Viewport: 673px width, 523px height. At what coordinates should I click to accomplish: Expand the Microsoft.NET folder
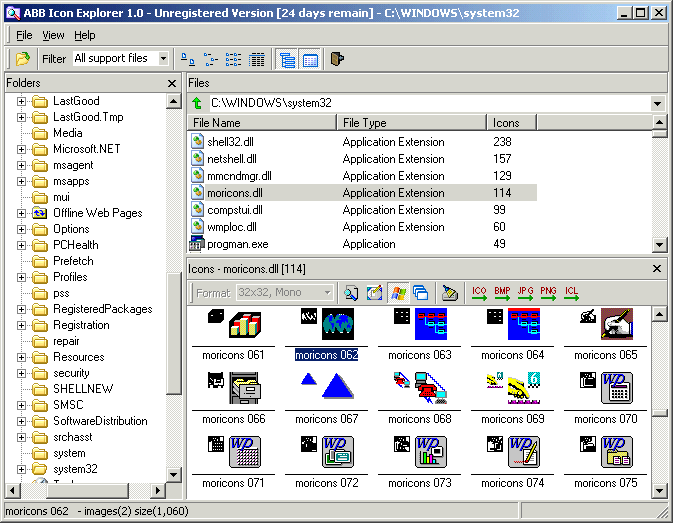point(21,149)
